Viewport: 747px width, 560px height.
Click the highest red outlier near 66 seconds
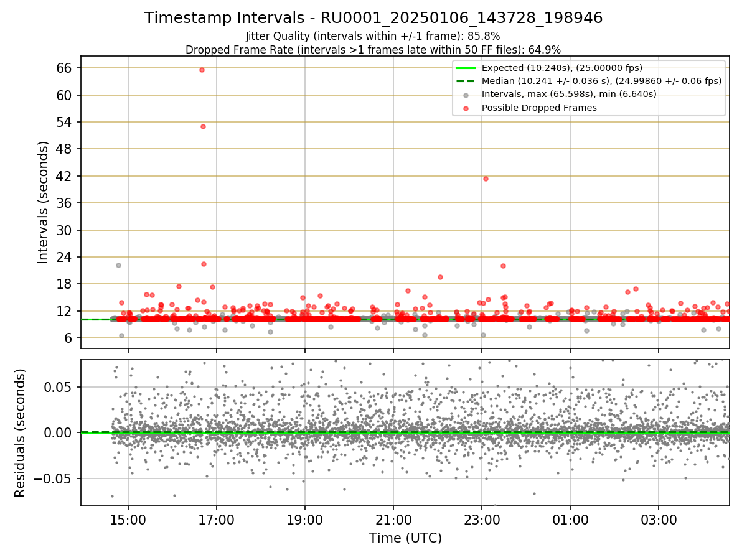202,70
